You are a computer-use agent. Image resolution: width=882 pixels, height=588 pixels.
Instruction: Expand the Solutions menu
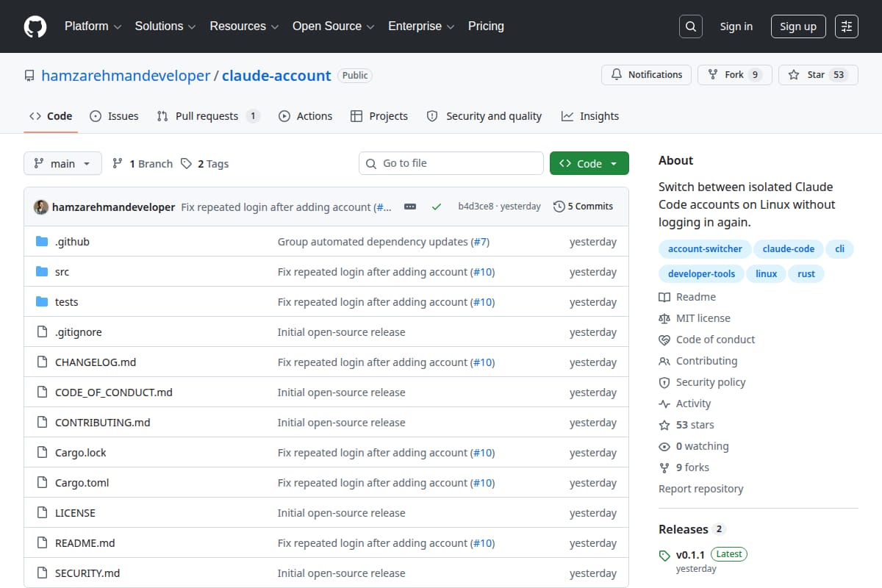pos(165,26)
